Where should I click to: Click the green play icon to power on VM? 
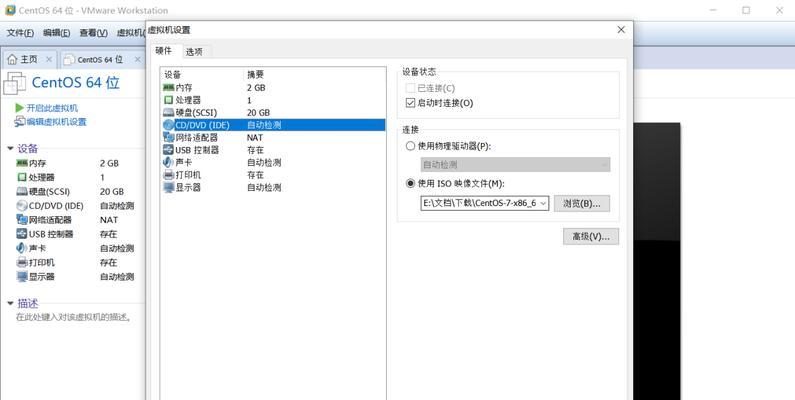click(x=20, y=108)
